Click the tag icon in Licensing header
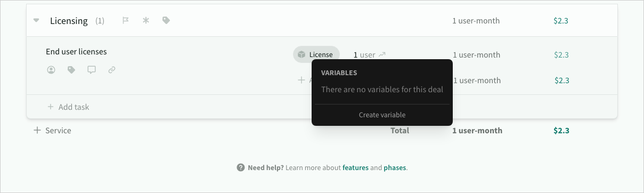644x193 pixels. 166,21
